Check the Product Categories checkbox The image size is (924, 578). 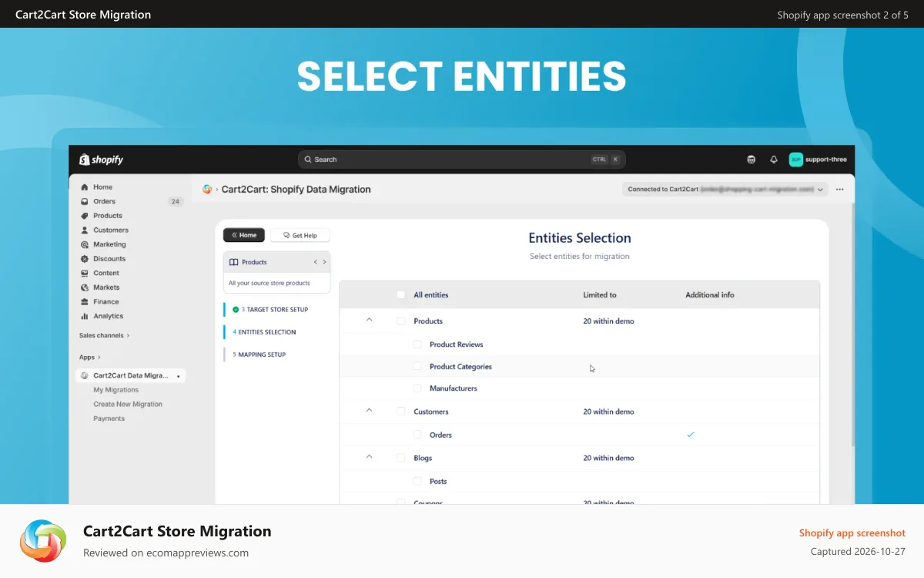click(x=417, y=367)
